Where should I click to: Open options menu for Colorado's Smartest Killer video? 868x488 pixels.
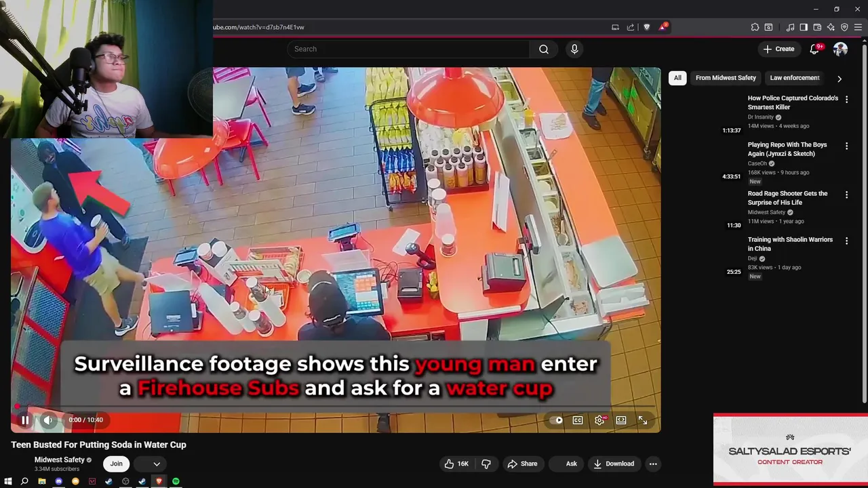[846, 100]
